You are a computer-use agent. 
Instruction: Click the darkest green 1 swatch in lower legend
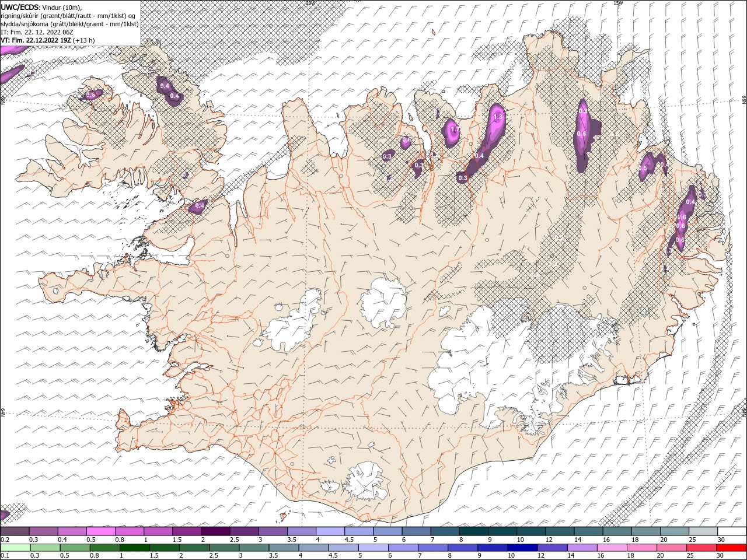[x=134, y=548]
